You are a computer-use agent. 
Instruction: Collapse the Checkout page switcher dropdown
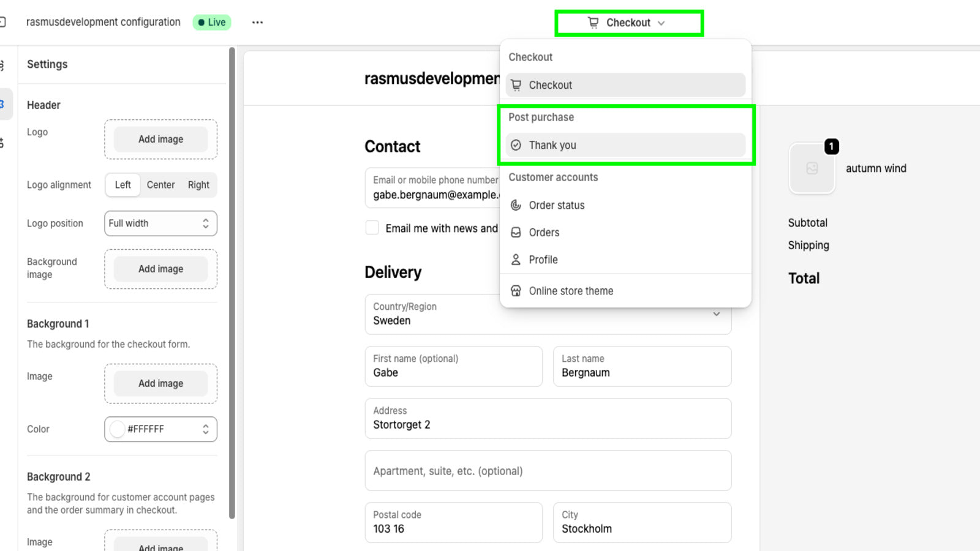(661, 23)
